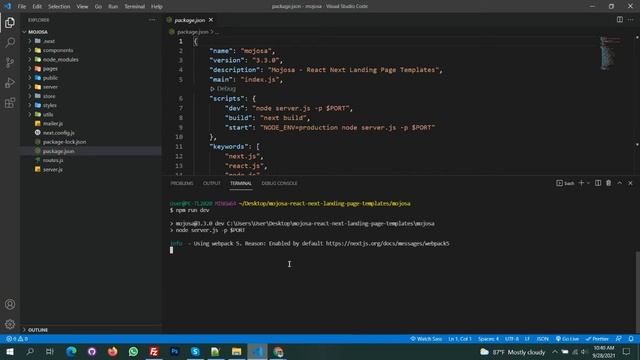Select the bash terminal label
640x360 pixels.
(565, 183)
